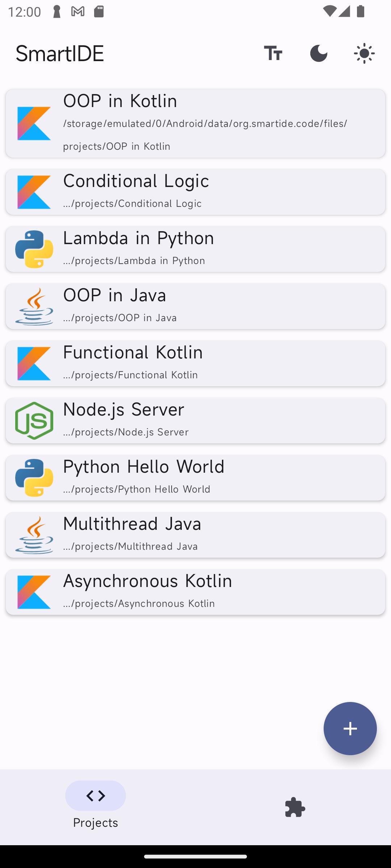Click path text .../projects/Multithread Java
Screen dimensions: 391x868
tap(131, 546)
